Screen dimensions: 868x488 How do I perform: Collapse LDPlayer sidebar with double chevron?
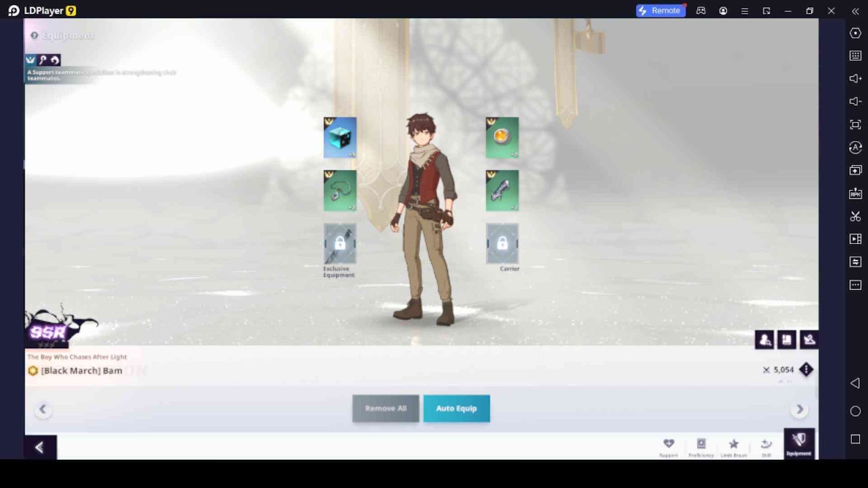[856, 11]
